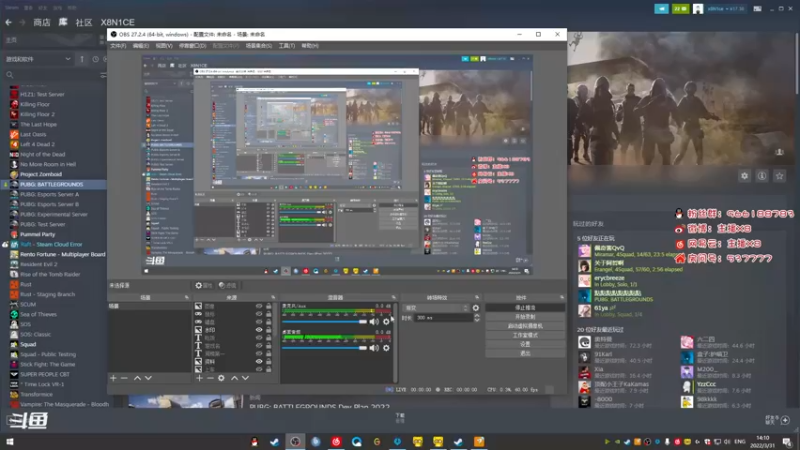
Task: Add a new scene in the OBS Scenes panel
Action: tap(113, 378)
